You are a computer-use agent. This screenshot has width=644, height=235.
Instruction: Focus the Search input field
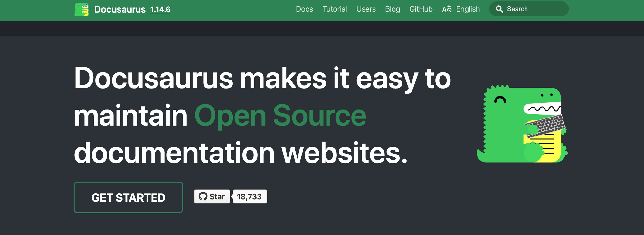529,9
